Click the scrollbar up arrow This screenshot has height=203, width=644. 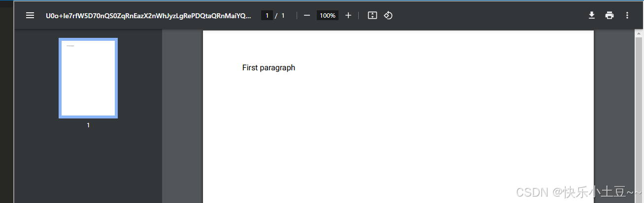tap(639, 34)
